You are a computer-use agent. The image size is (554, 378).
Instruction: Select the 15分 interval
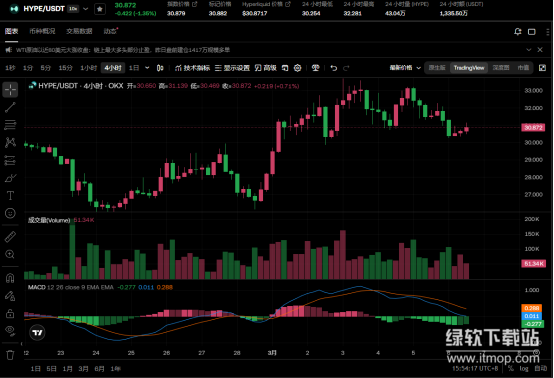pos(65,68)
